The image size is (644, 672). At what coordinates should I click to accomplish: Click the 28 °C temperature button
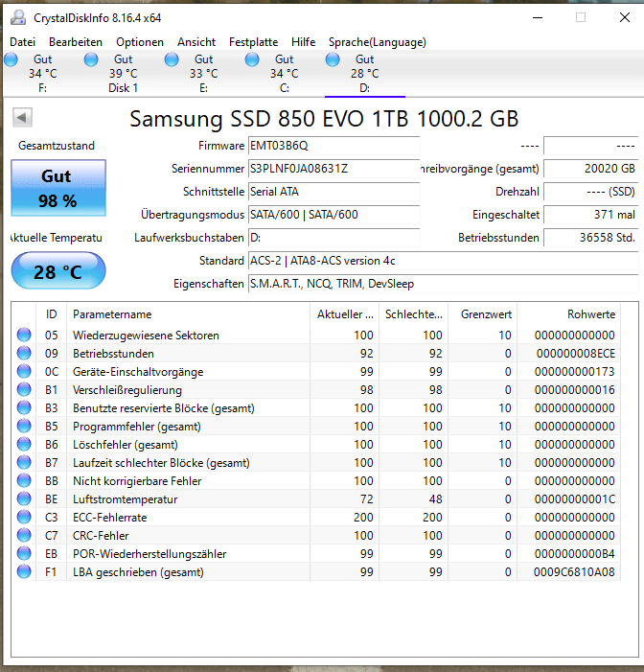coord(58,270)
